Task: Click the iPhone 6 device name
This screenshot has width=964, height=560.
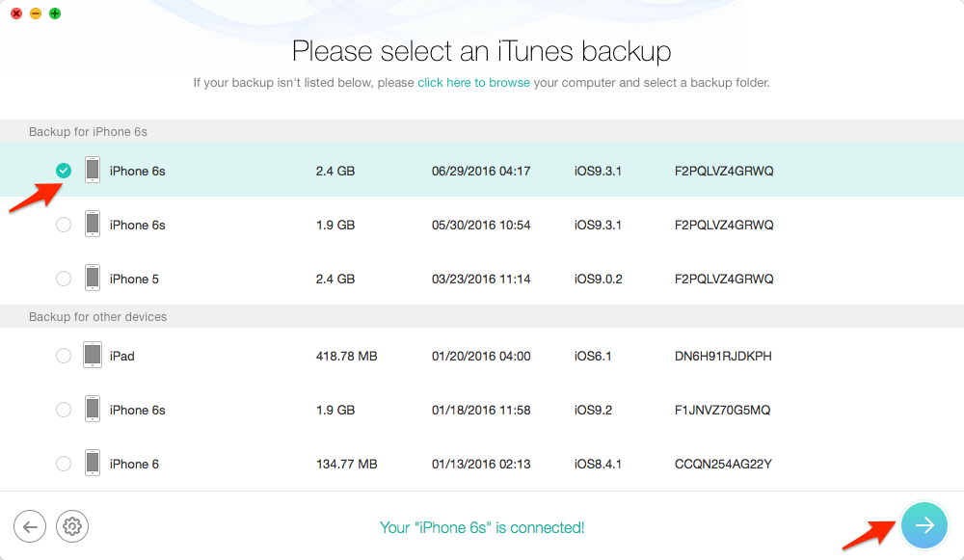Action: (x=134, y=465)
